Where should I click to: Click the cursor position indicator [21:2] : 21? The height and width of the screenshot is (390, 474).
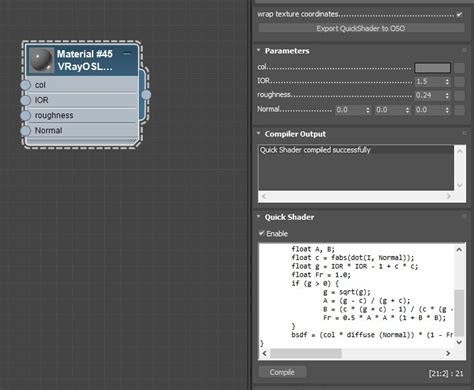tap(446, 374)
